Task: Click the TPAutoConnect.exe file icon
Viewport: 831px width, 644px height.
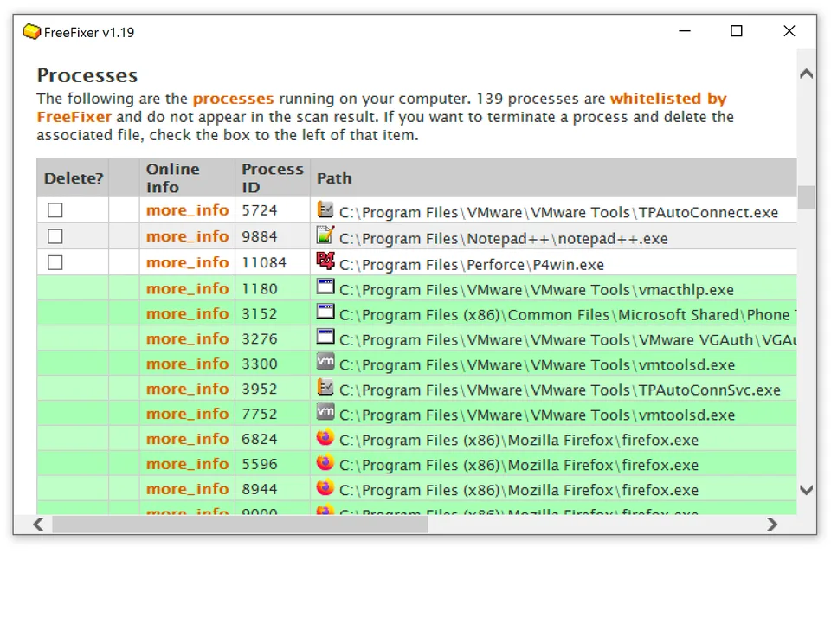Action: pyautogui.click(x=325, y=209)
